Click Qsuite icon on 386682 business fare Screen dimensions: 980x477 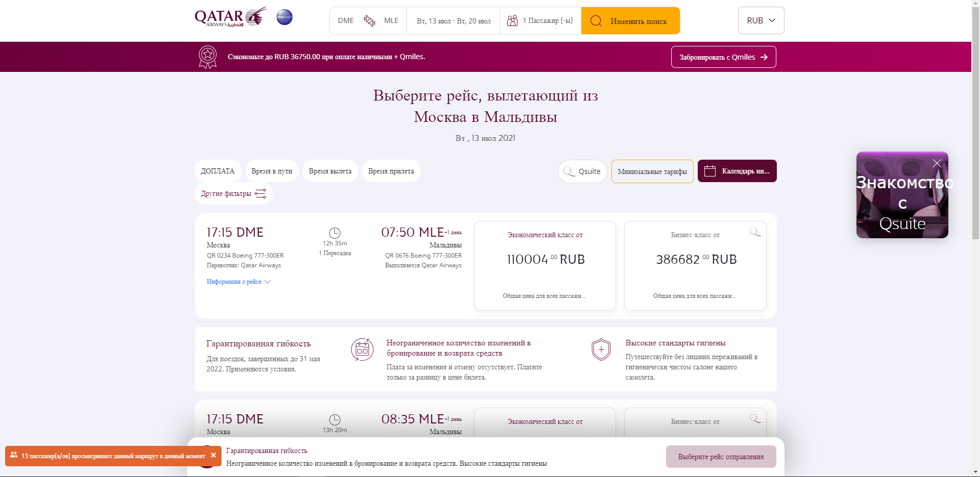[755, 232]
